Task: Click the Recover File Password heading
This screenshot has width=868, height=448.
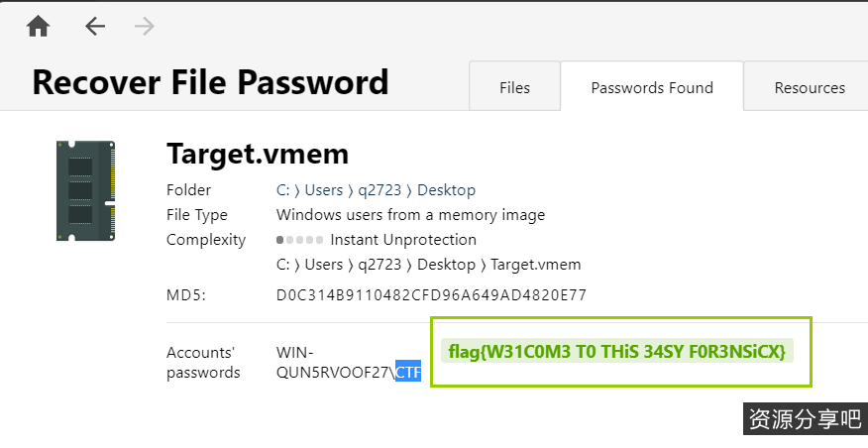Action: [210, 81]
